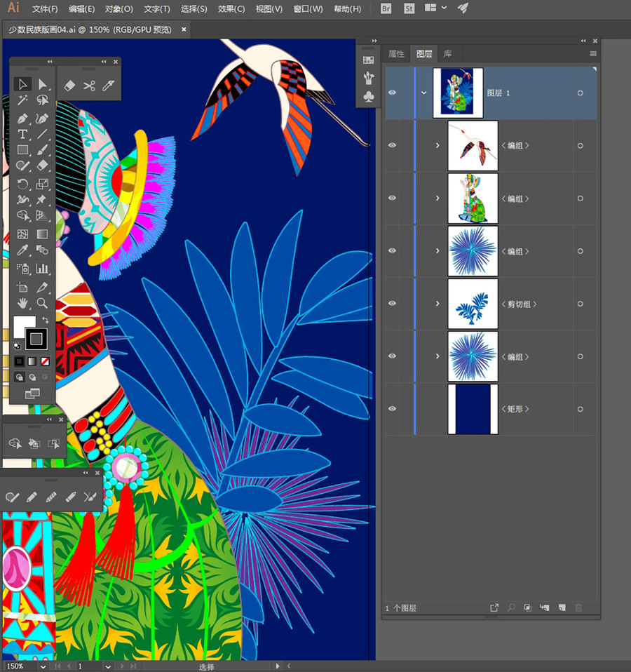This screenshot has width=631, height=672.
Task: Hide 图层 1 with its eye icon
Action: click(392, 93)
